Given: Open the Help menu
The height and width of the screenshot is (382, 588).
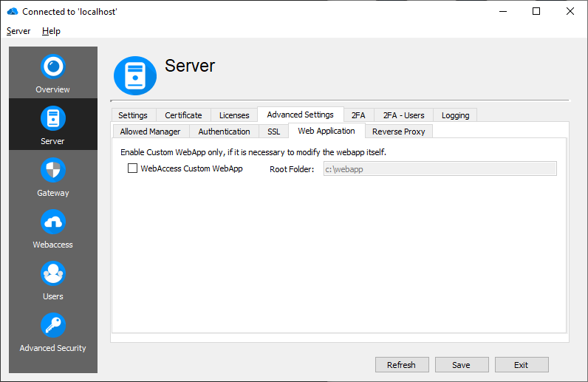Looking at the screenshot, I should pos(51,31).
